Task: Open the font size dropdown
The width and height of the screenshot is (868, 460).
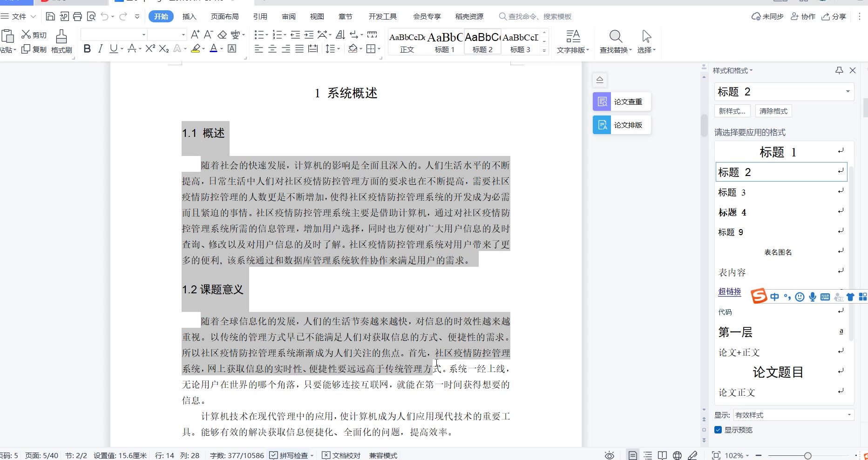Action: (183, 34)
